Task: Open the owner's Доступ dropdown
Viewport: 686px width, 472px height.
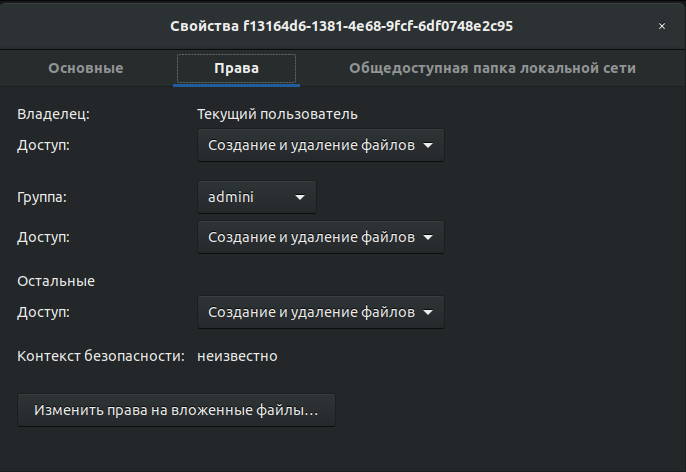Action: click(x=320, y=145)
